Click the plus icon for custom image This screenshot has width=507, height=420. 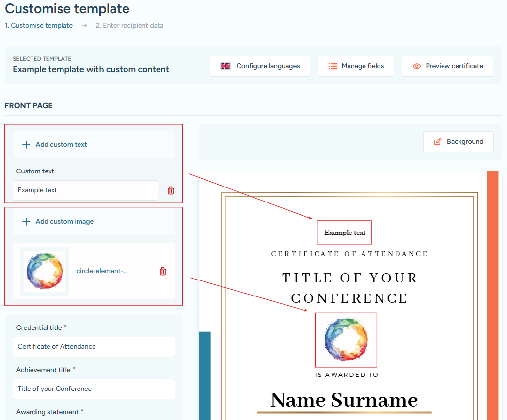26,222
